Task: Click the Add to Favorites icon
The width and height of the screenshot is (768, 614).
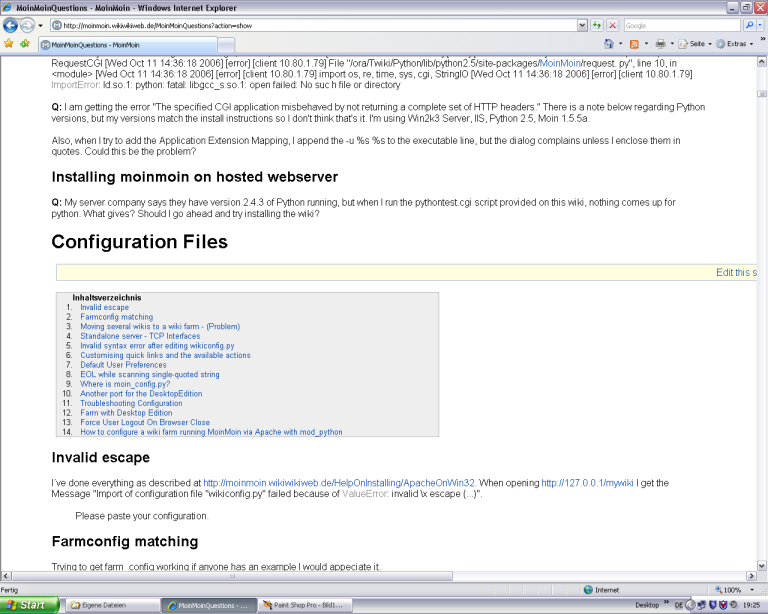Action: click(25, 44)
